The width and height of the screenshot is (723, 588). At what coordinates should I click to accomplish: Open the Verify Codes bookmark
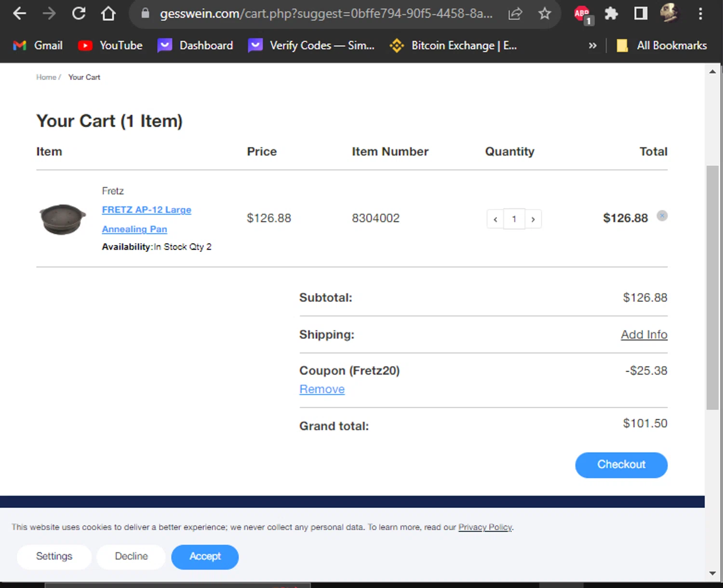(311, 45)
